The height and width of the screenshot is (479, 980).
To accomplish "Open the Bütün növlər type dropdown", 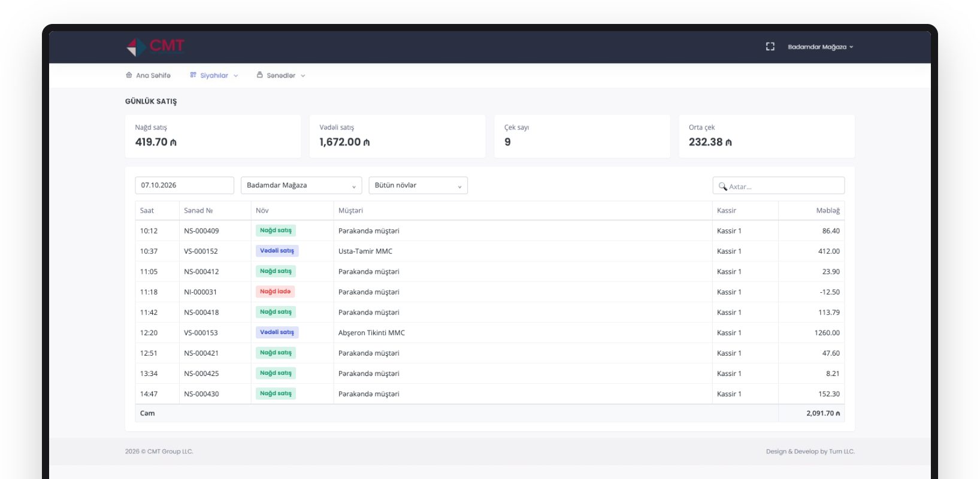I will [418, 185].
